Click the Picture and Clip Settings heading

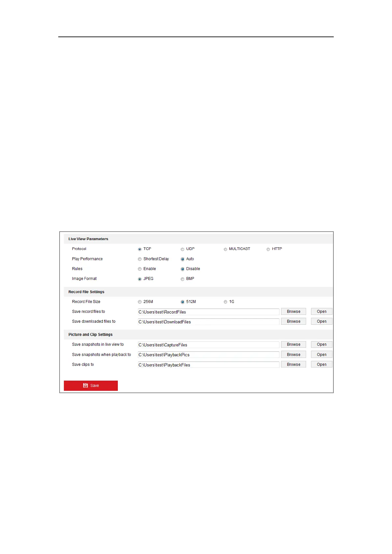click(91, 335)
